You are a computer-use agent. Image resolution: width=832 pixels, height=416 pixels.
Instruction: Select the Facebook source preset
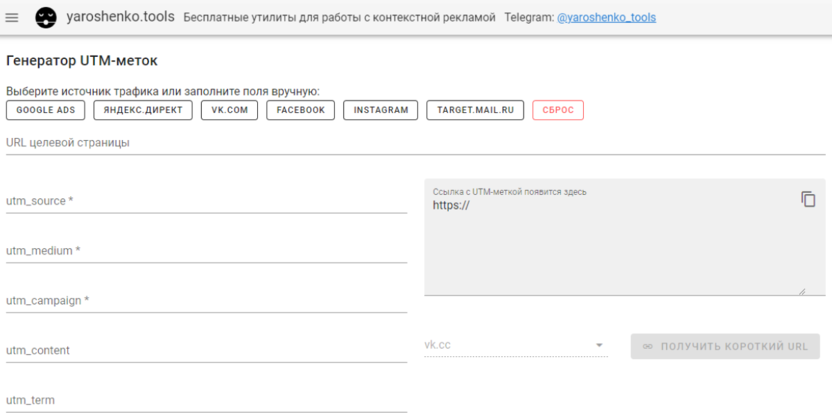[301, 110]
